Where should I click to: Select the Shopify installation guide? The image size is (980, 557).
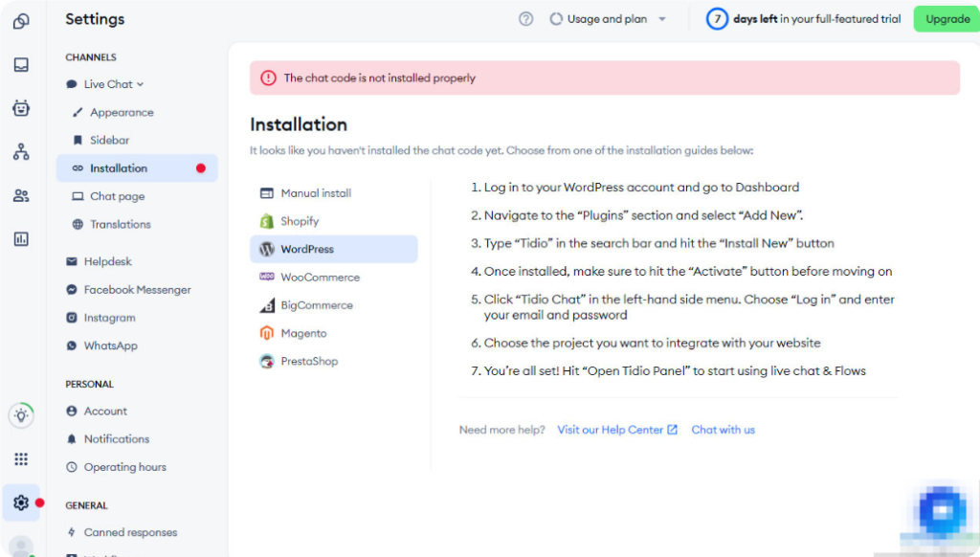tap(299, 221)
